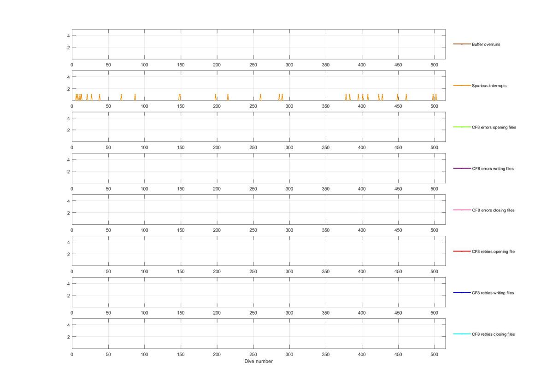Image resolution: width=553 pixels, height=392 pixels.
Task: Click the orange spike near dive 38
Action: click(99, 97)
